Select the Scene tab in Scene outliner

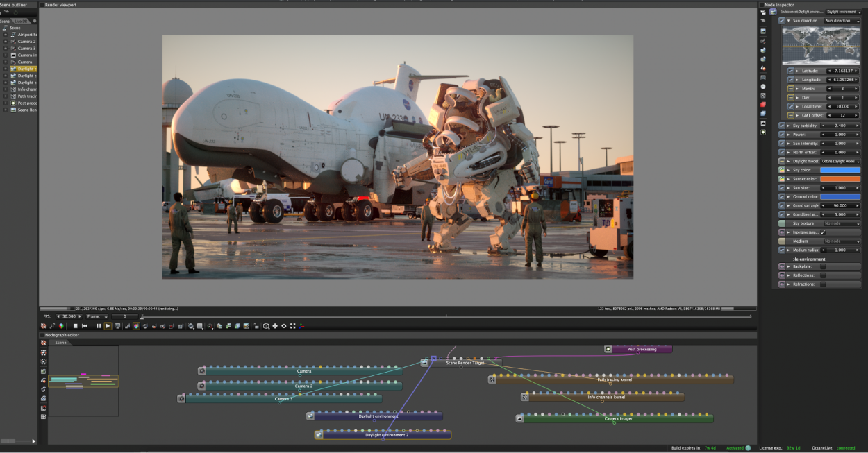[x=6, y=22]
